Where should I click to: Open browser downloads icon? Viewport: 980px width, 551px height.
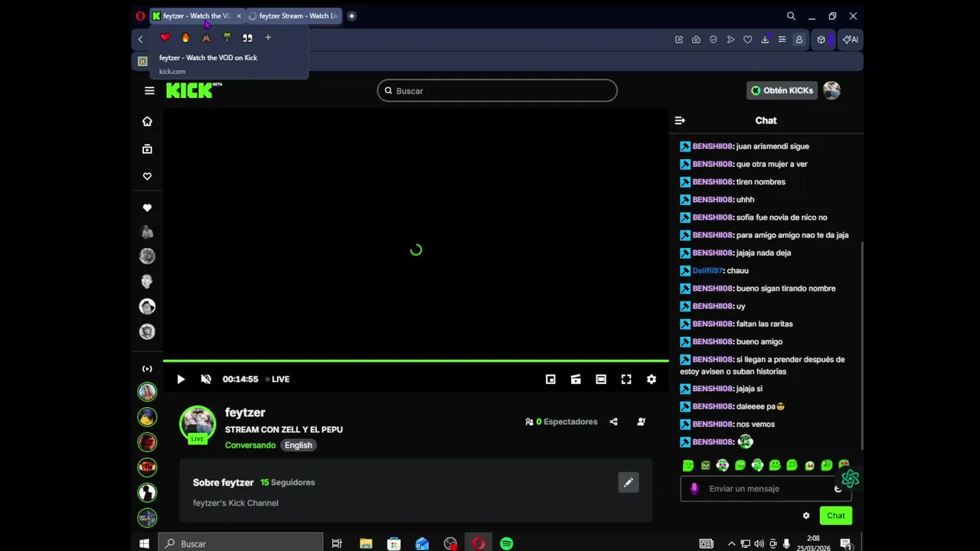(765, 39)
